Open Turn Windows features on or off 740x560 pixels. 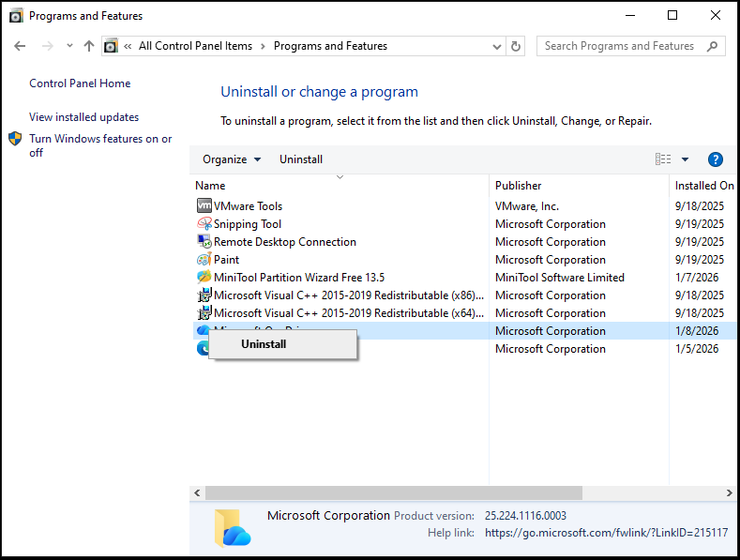pyautogui.click(x=100, y=145)
